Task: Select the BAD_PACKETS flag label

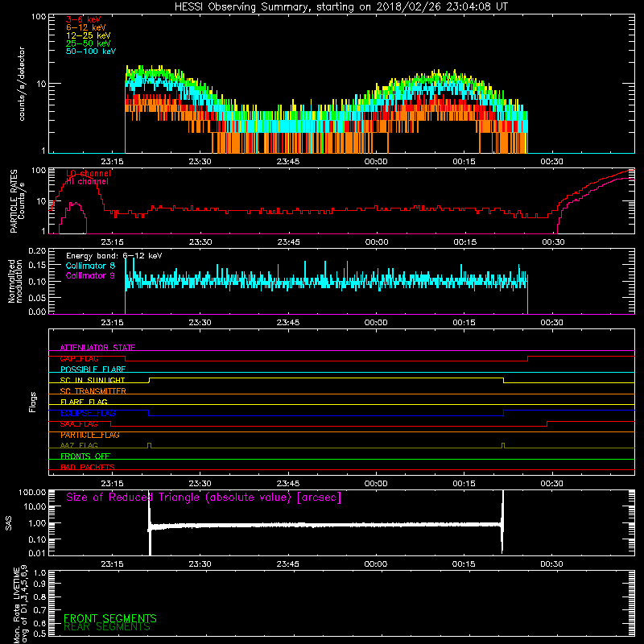Action: pyautogui.click(x=88, y=467)
